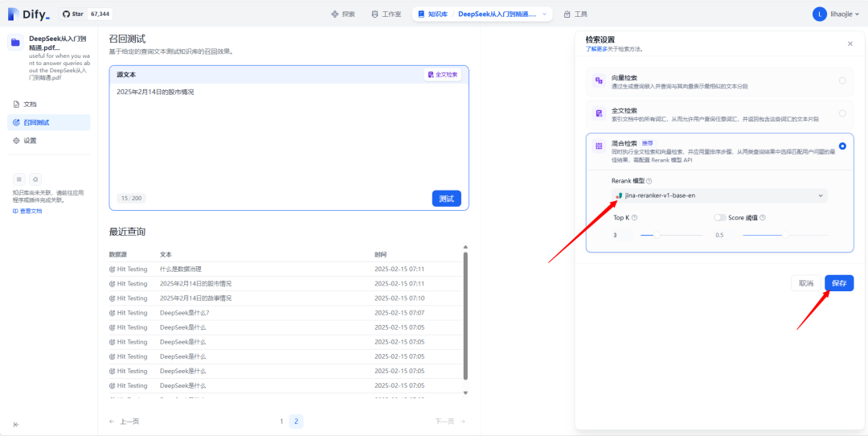Click the recent queries scrollbar up arrow
868x436 pixels.
[465, 247]
